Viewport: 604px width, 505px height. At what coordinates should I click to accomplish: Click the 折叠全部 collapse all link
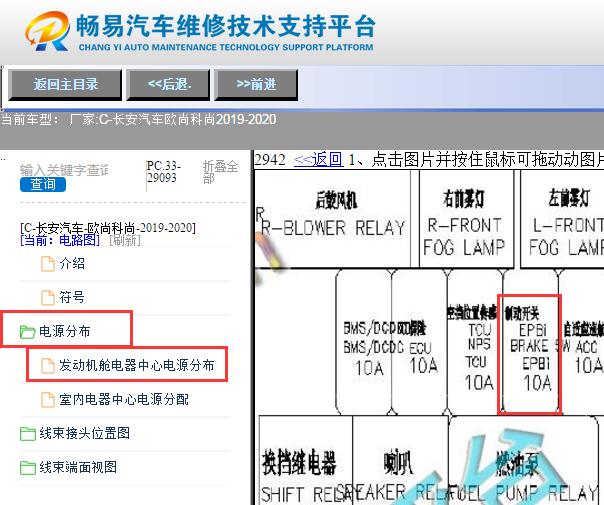(220, 172)
